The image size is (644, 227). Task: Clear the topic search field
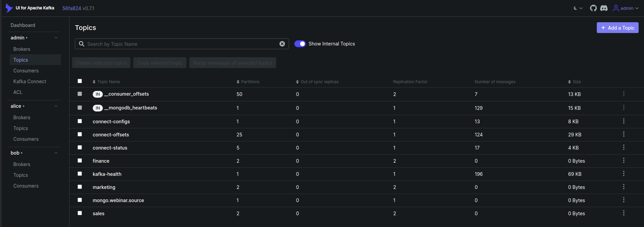[282, 44]
